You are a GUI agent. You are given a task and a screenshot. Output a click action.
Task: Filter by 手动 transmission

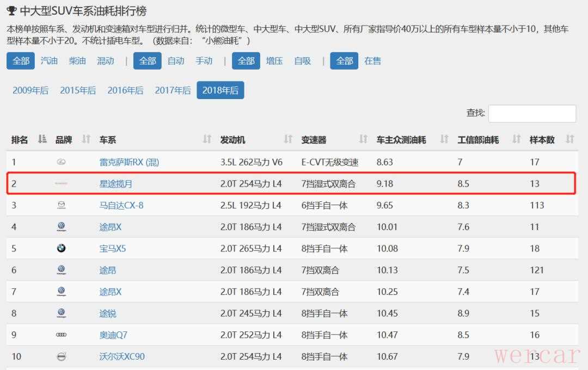click(x=204, y=61)
